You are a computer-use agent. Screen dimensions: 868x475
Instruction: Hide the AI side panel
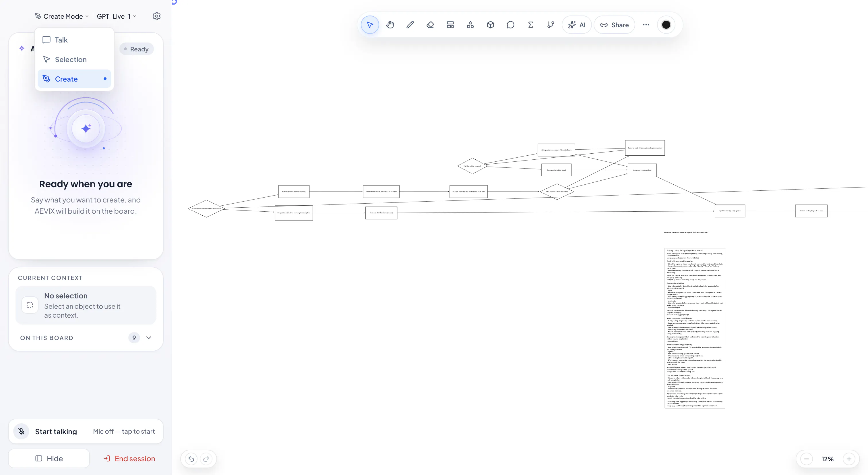coord(49,458)
